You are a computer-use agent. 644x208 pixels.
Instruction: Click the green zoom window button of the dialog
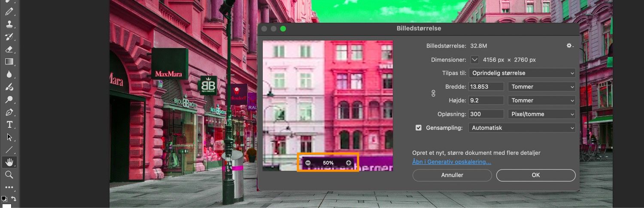pyautogui.click(x=283, y=29)
